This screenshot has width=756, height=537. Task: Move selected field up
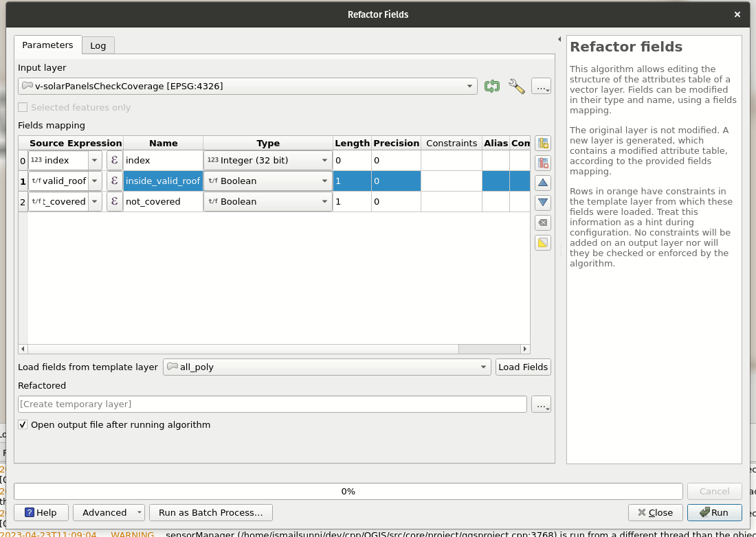543,183
